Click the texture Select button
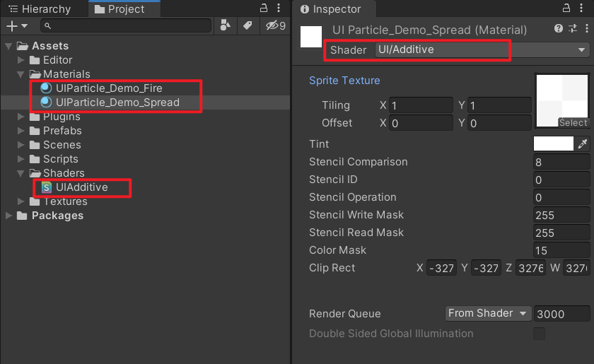594x364 pixels. point(573,123)
